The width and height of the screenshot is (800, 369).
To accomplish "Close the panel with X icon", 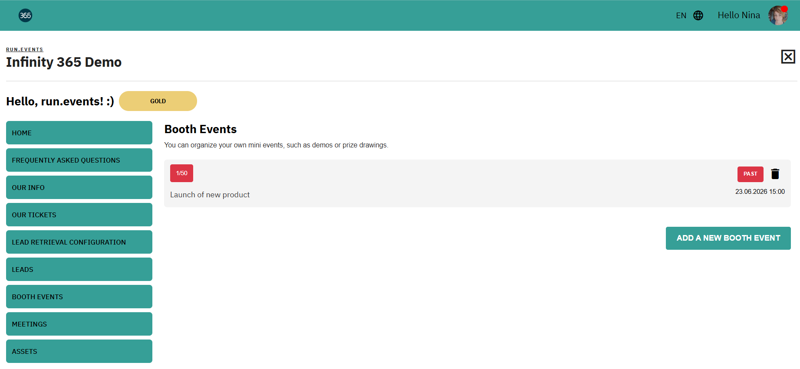I will coord(788,57).
